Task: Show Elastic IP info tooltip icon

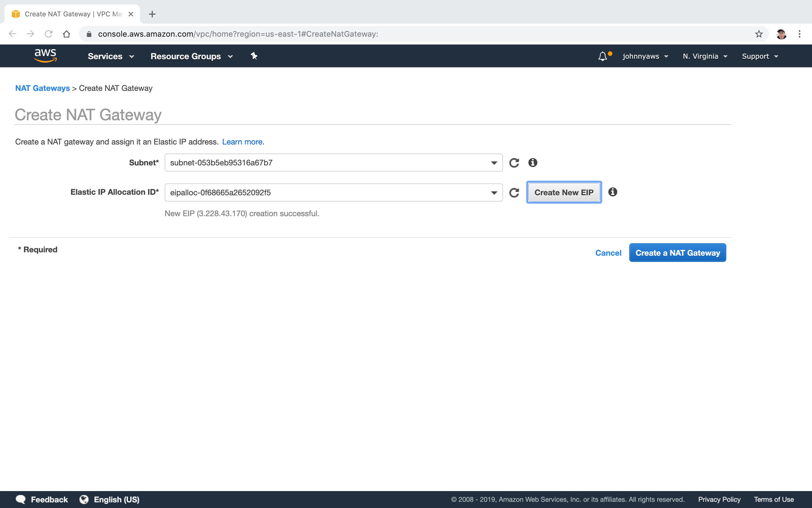Action: [613, 192]
